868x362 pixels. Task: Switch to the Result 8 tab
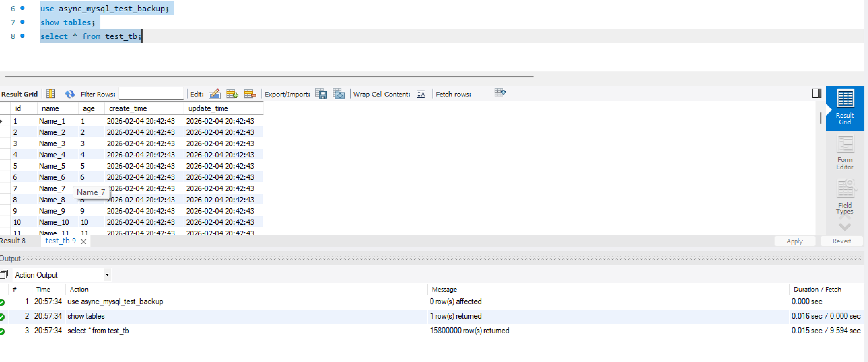(x=13, y=241)
